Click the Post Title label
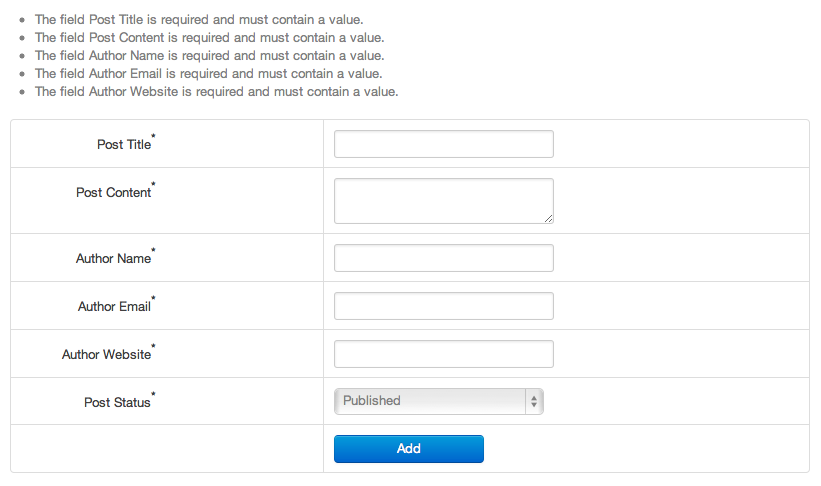This screenshot has height=486, width=821. (124, 145)
